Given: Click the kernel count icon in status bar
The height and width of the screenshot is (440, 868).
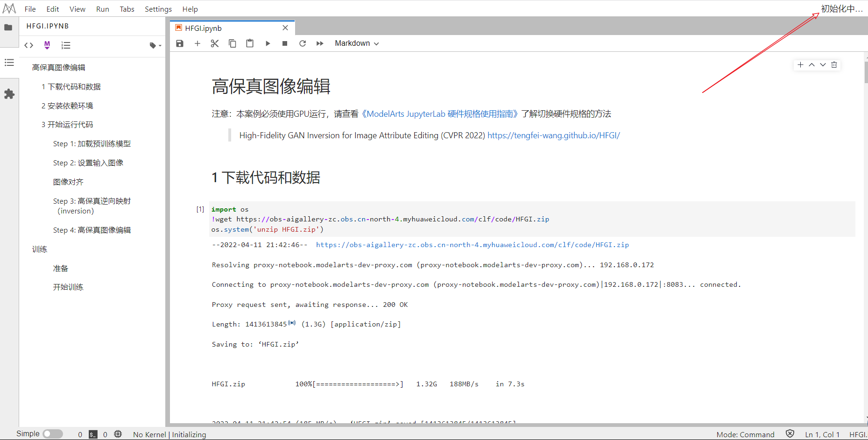Looking at the screenshot, I should (x=118, y=434).
